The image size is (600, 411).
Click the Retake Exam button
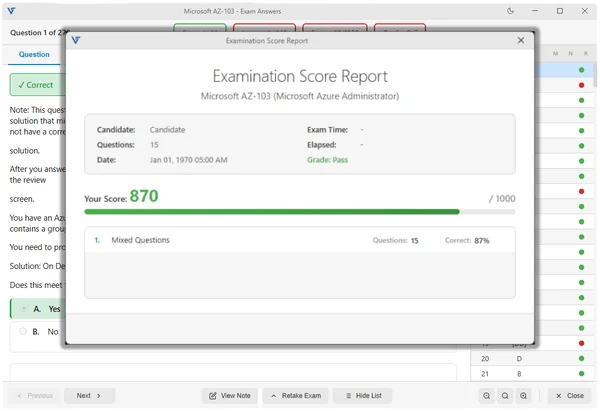(x=295, y=396)
